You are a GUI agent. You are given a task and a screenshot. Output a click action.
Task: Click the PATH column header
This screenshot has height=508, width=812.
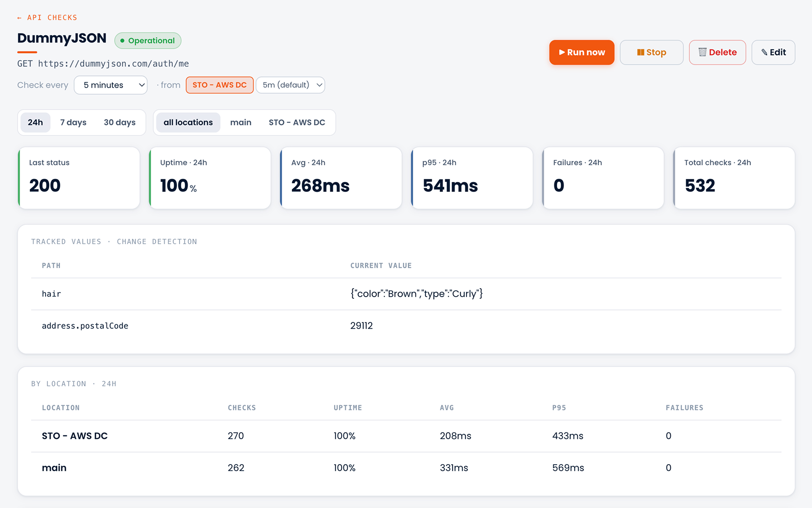[x=51, y=266]
